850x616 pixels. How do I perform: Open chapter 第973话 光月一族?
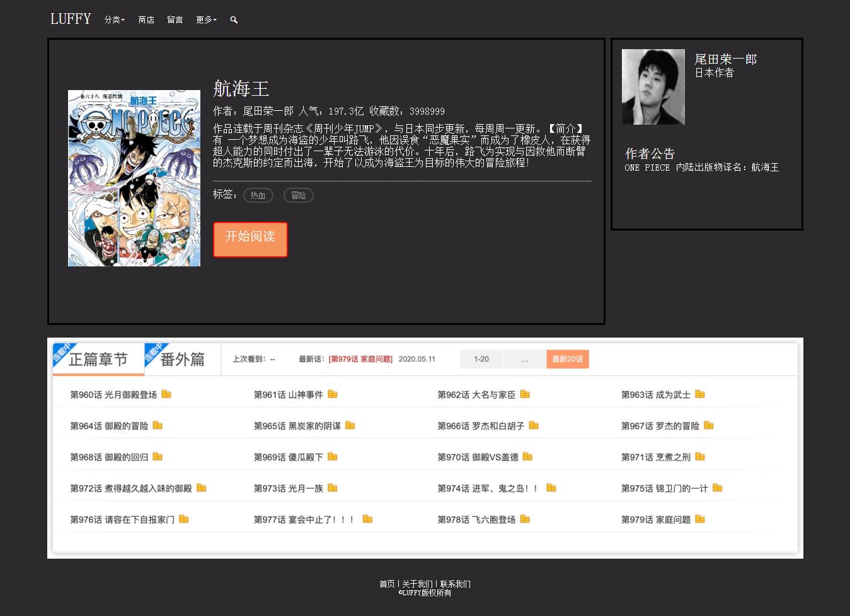pyautogui.click(x=289, y=489)
